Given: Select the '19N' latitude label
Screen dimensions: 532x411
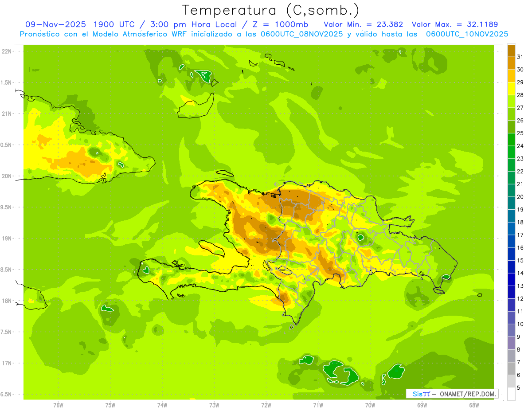Looking at the screenshot, I should click(7, 238).
